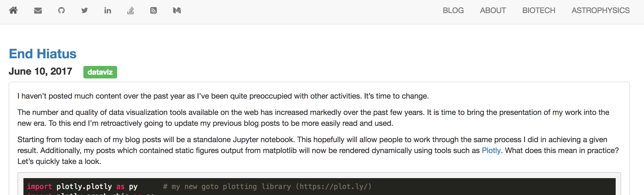Navigate to the BLOG menu item

tap(453, 10)
